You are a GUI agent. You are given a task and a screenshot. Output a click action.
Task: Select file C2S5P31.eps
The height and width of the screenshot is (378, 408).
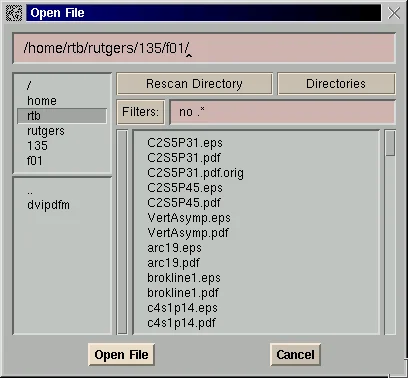click(185, 143)
